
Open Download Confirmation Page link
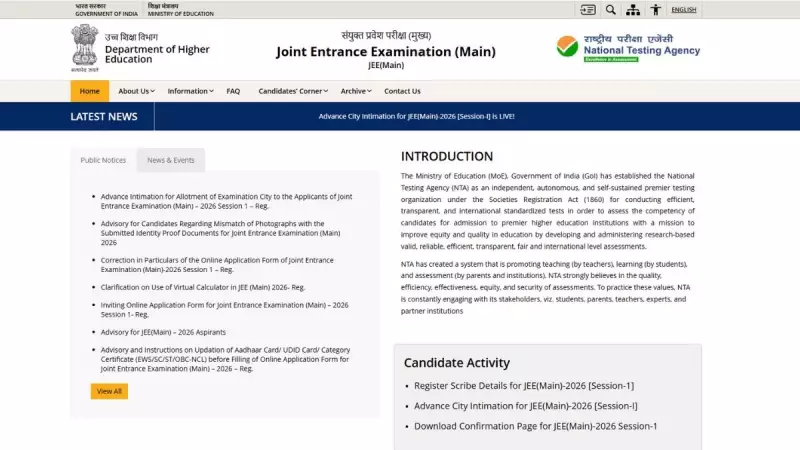pos(535,426)
